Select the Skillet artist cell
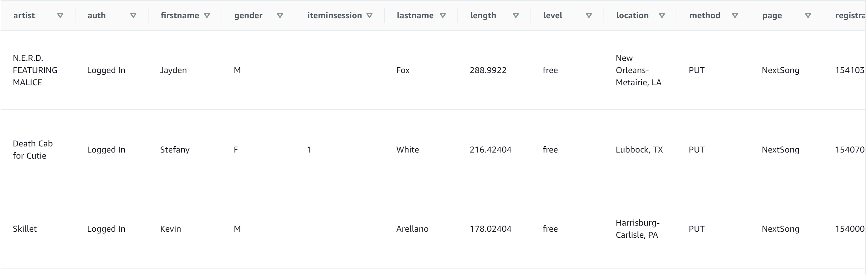This screenshot has height=274, width=868. (25, 229)
